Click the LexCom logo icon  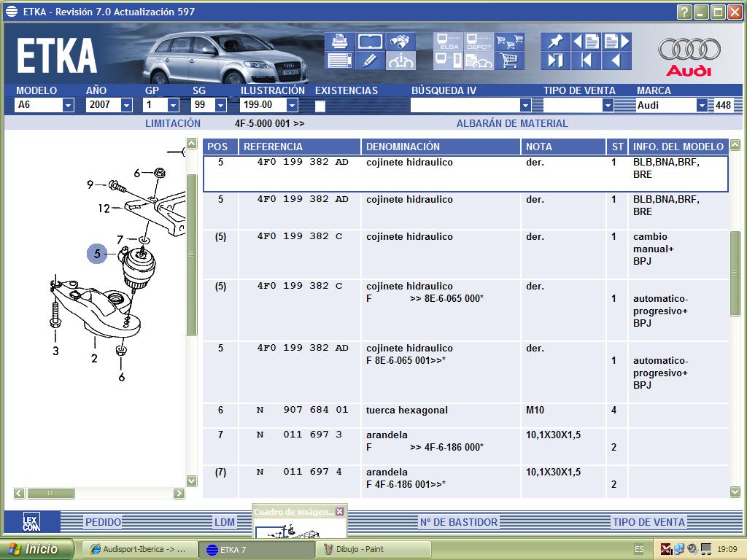click(x=31, y=522)
